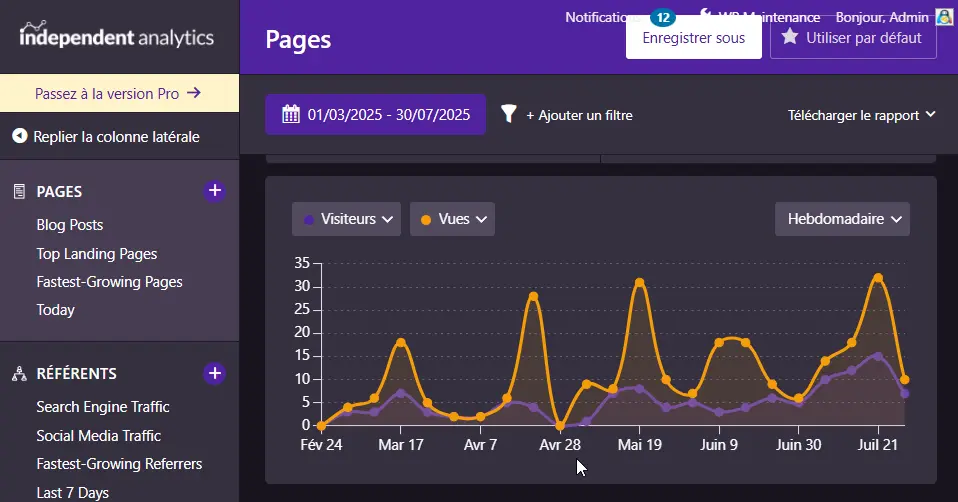
Task: Click the orange peak point above Mai 19
Action: click(639, 283)
